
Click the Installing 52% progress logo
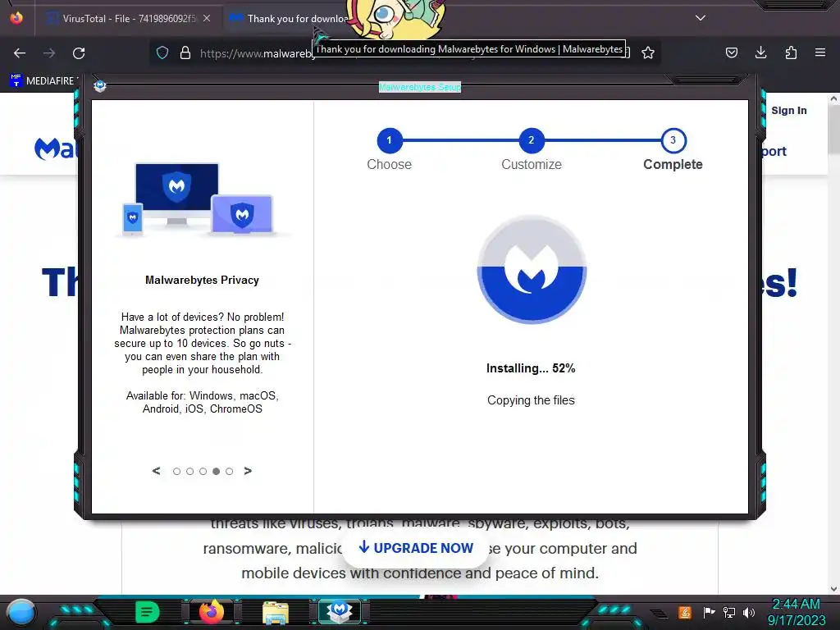coord(532,269)
